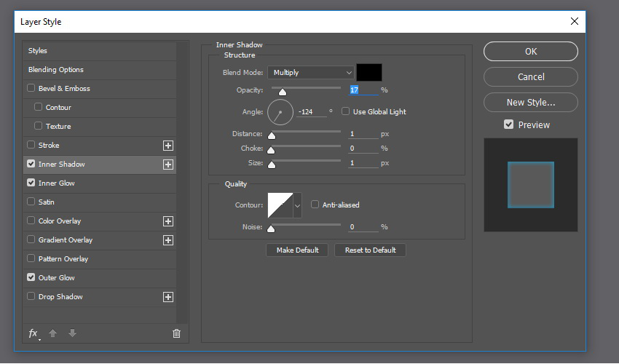The width and height of the screenshot is (619, 364).
Task: Click the Contour curve thumbnail
Action: [x=280, y=205]
